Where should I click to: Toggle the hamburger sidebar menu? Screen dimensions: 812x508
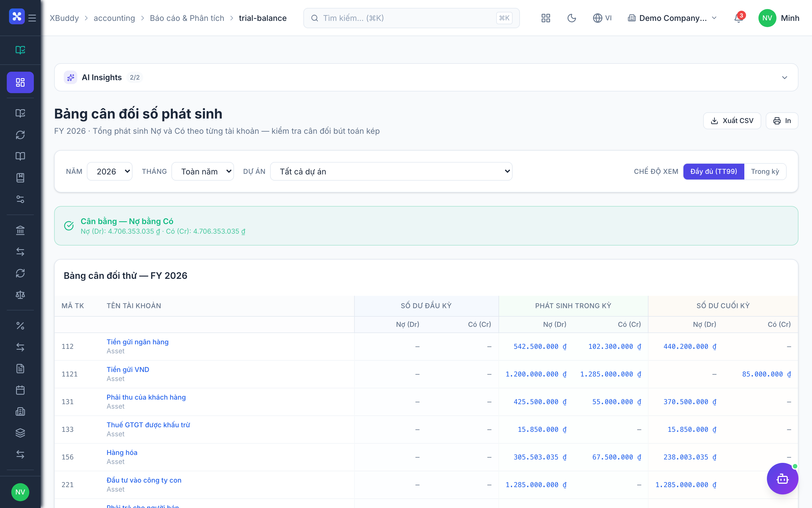point(32,18)
